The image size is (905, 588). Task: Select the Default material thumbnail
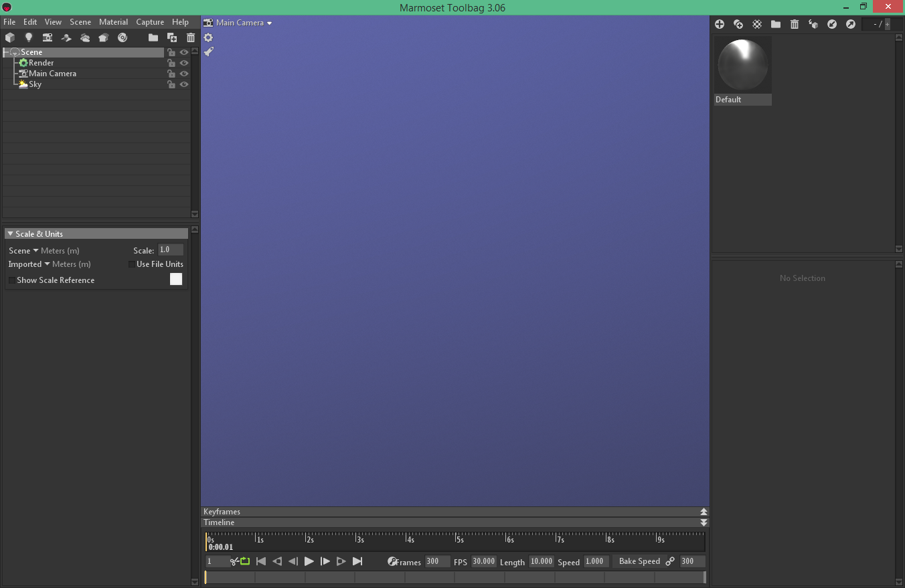(x=743, y=65)
